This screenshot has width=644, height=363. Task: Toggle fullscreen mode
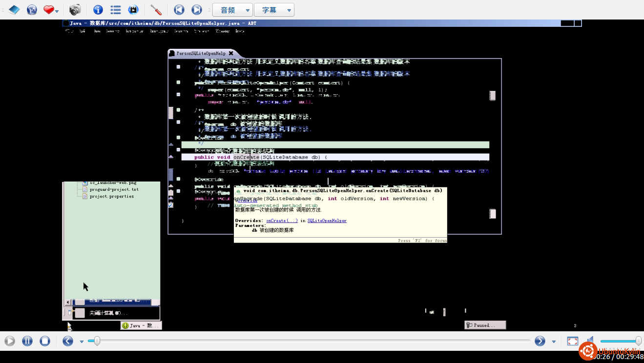pyautogui.click(x=573, y=341)
